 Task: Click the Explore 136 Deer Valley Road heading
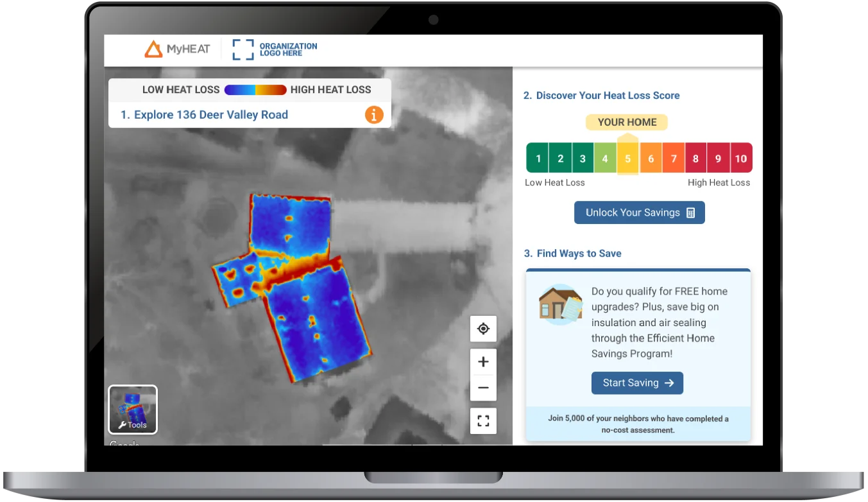point(205,115)
